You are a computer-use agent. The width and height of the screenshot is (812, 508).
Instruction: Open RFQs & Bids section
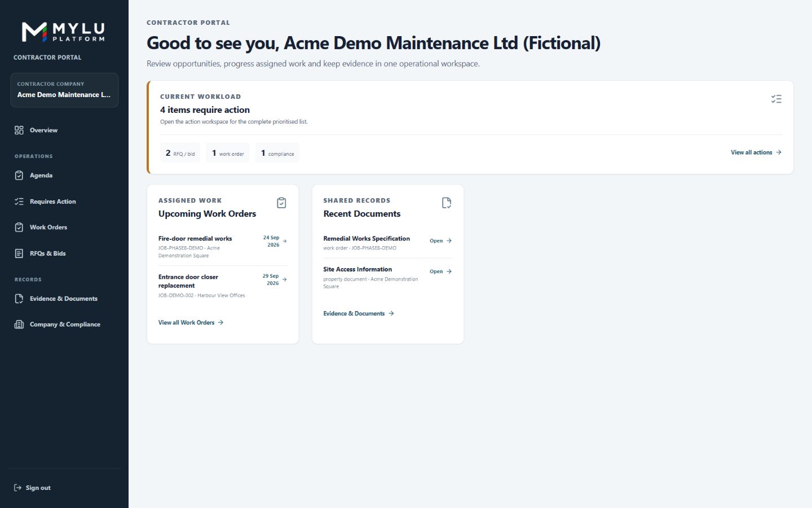(64, 253)
